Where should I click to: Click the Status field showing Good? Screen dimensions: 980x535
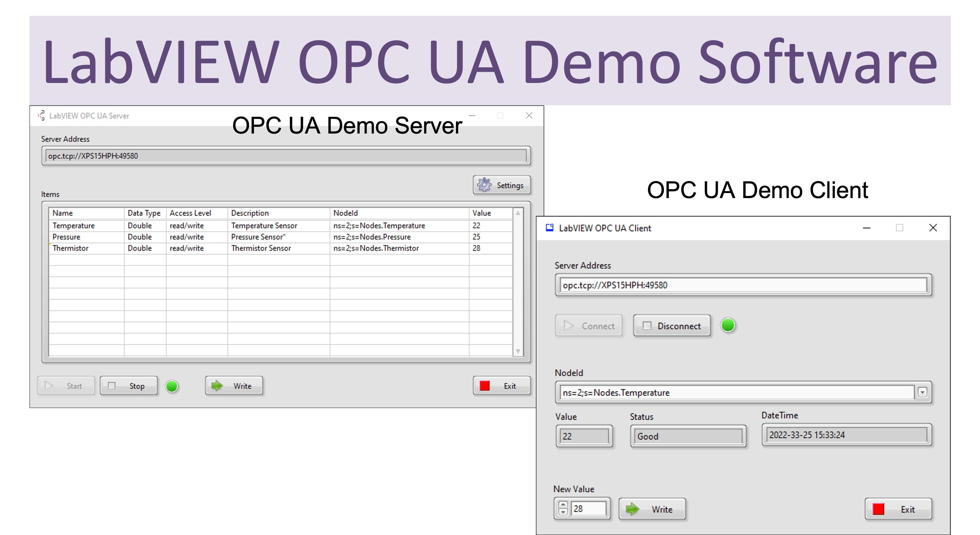(688, 436)
